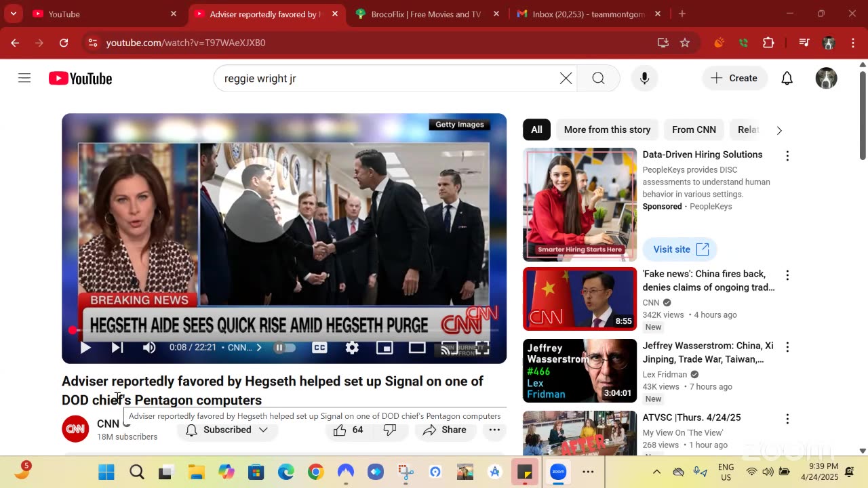
Task: Switch to BrocoFlix browser tab
Action: point(427,14)
